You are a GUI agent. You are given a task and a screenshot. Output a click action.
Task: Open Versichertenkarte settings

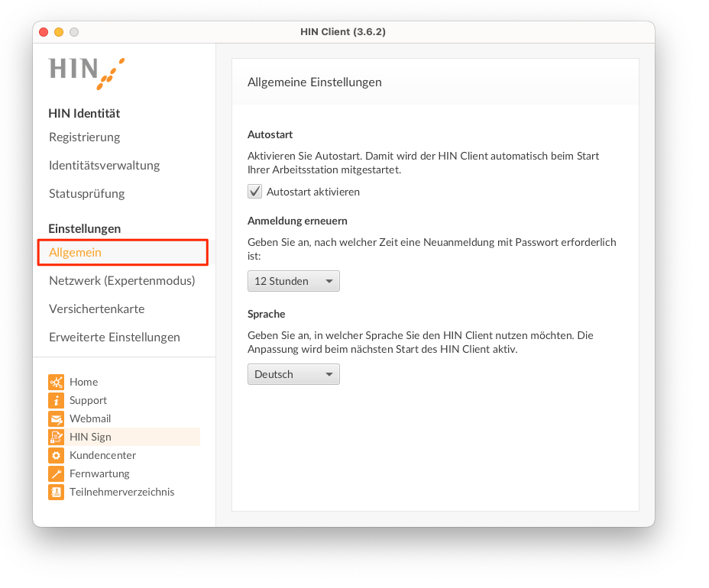(97, 309)
